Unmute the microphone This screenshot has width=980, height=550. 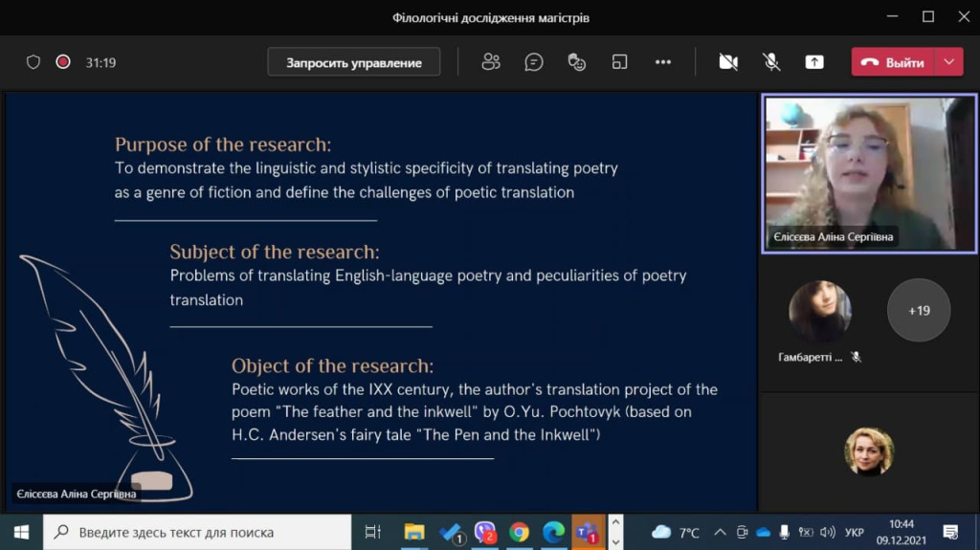click(771, 62)
